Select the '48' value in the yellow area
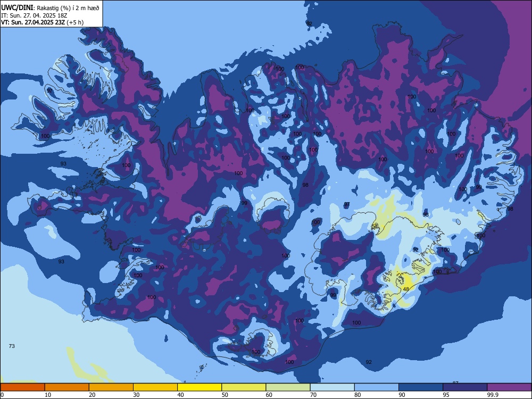Screen dimensions: 532x399 point(406,289)
